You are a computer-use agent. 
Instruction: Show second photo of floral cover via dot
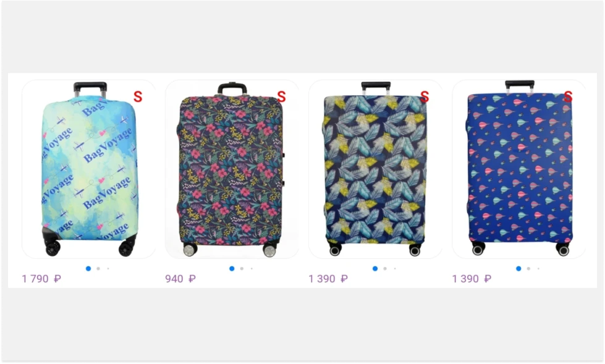[242, 269]
